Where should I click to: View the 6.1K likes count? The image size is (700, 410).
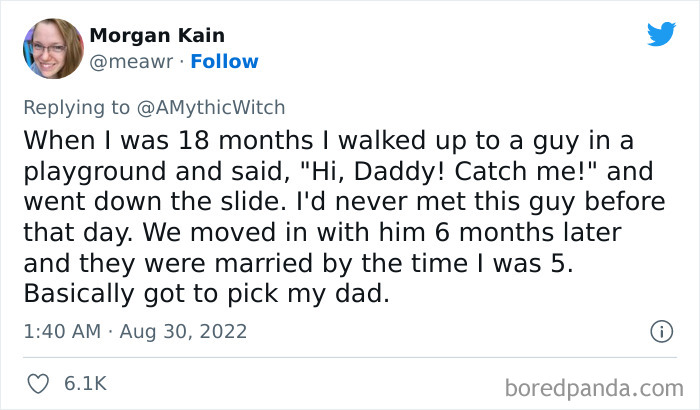tap(87, 383)
